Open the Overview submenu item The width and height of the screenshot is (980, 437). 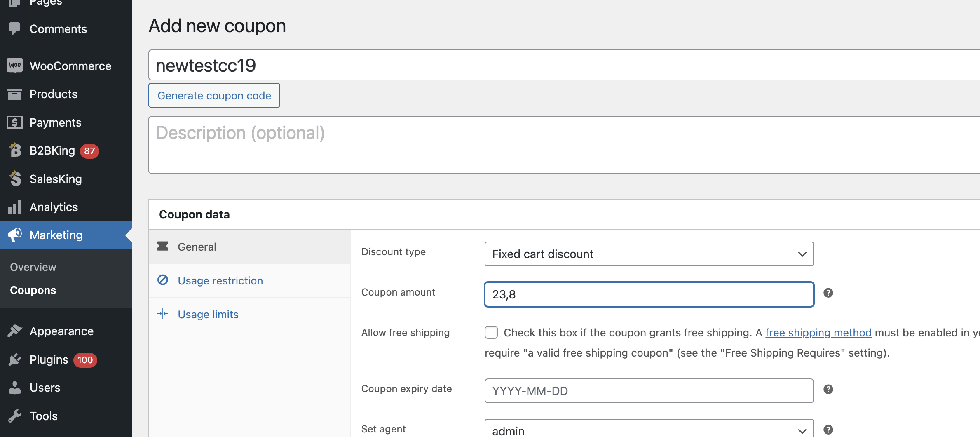(x=33, y=267)
